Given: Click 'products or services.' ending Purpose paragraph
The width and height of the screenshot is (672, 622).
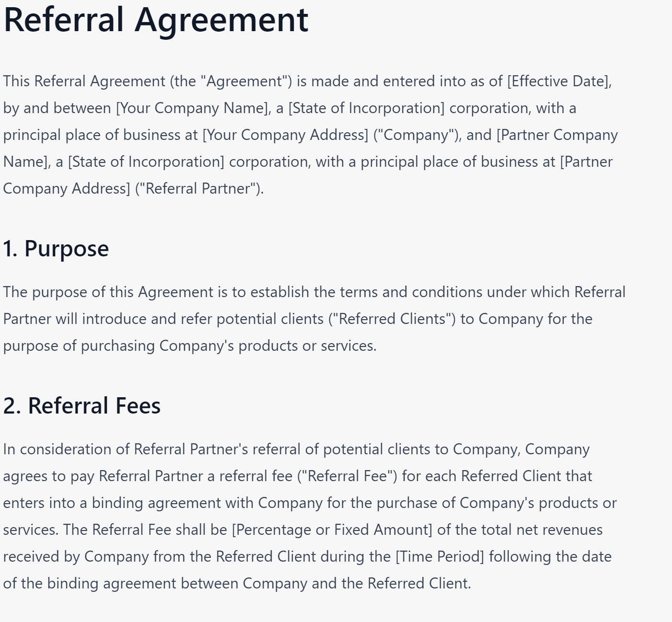Looking at the screenshot, I should click(307, 346).
